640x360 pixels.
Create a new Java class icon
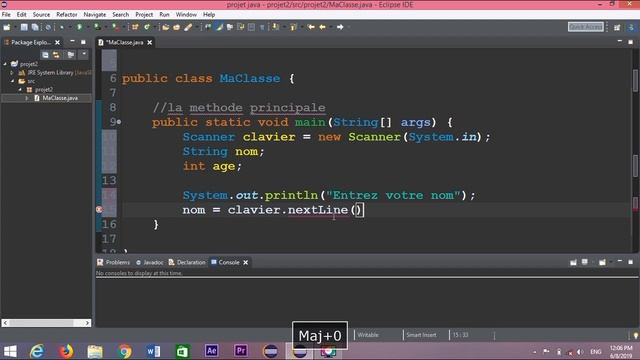click(147, 27)
